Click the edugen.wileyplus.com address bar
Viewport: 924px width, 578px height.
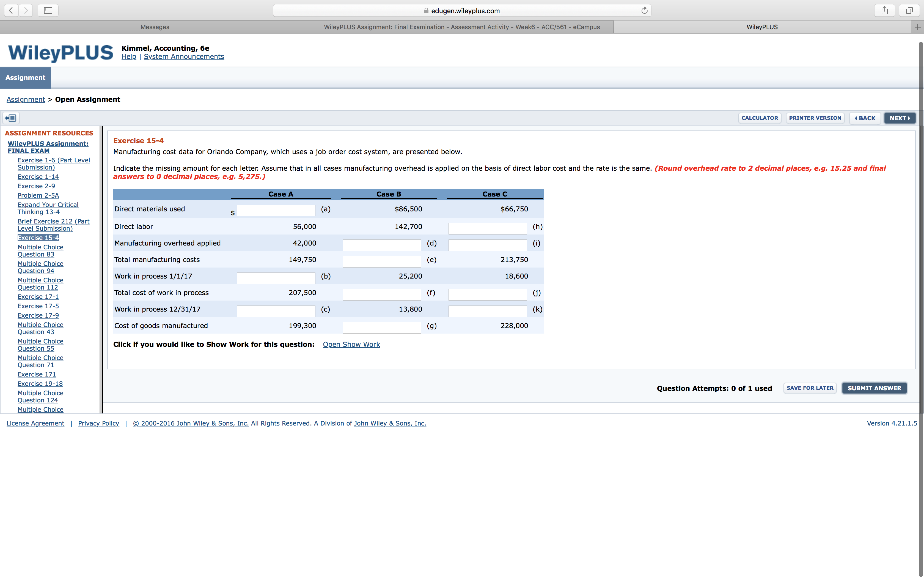(x=462, y=11)
